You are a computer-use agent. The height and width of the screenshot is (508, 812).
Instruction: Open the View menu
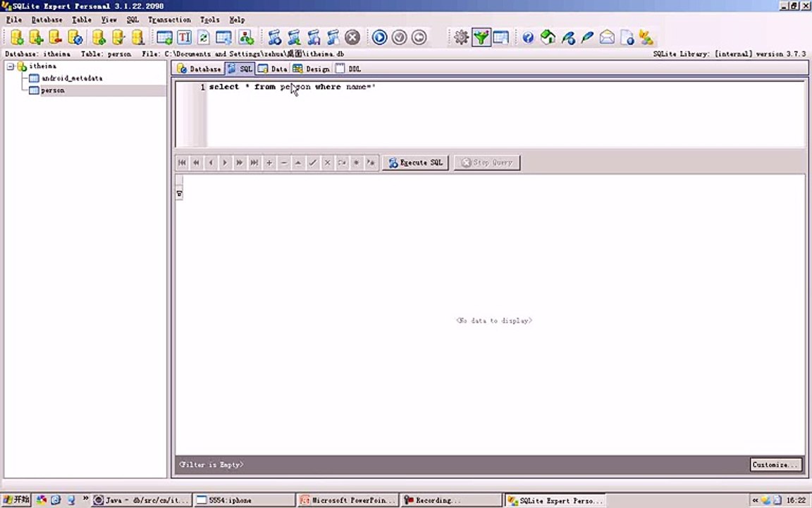tap(109, 20)
